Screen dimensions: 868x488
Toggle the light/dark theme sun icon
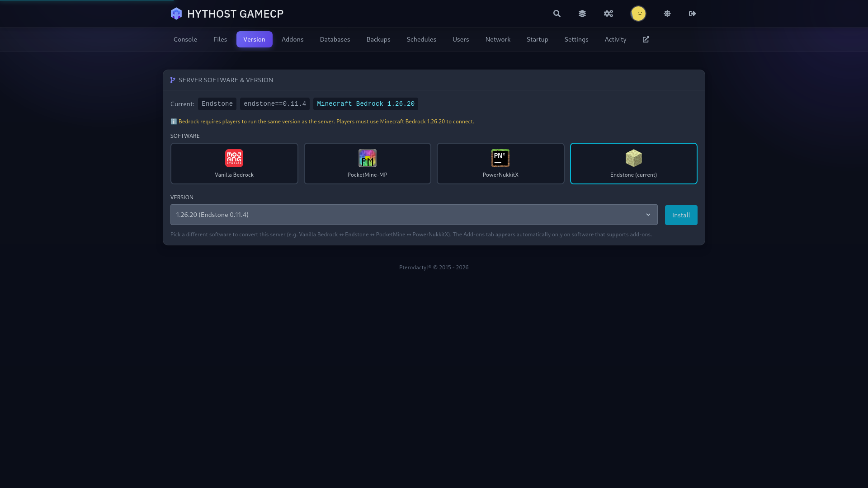[x=667, y=14]
